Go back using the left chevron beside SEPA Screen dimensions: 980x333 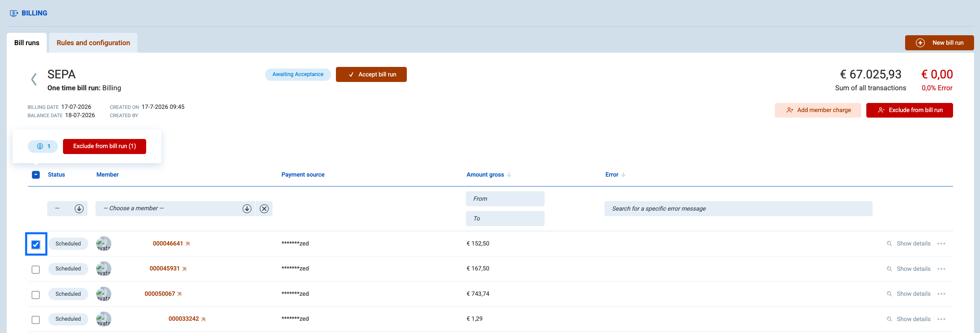[34, 79]
